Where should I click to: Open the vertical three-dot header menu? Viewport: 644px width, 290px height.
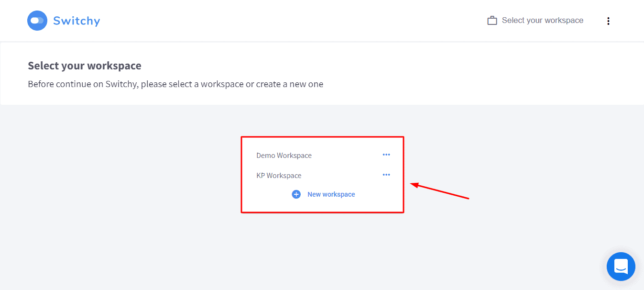point(608,21)
